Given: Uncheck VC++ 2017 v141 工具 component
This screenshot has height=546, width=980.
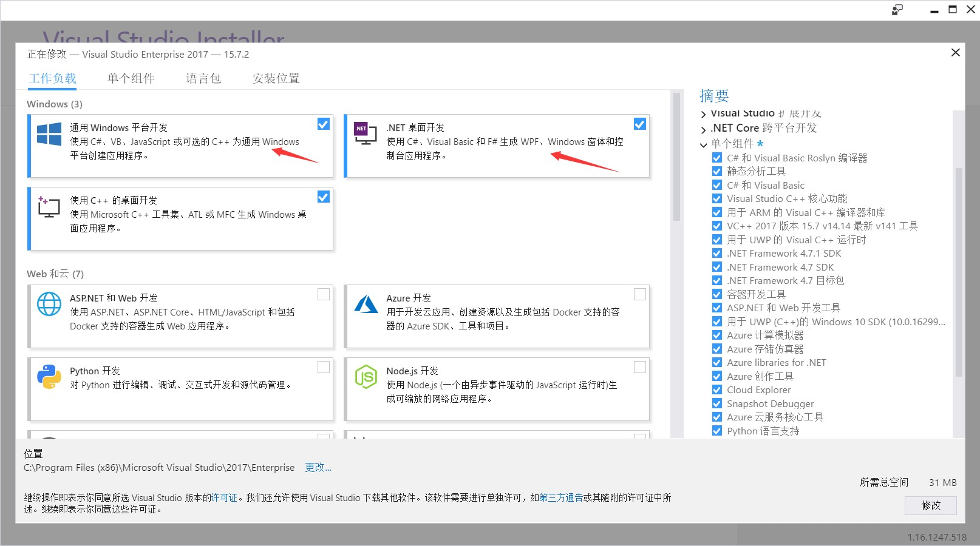Looking at the screenshot, I should pos(717,226).
